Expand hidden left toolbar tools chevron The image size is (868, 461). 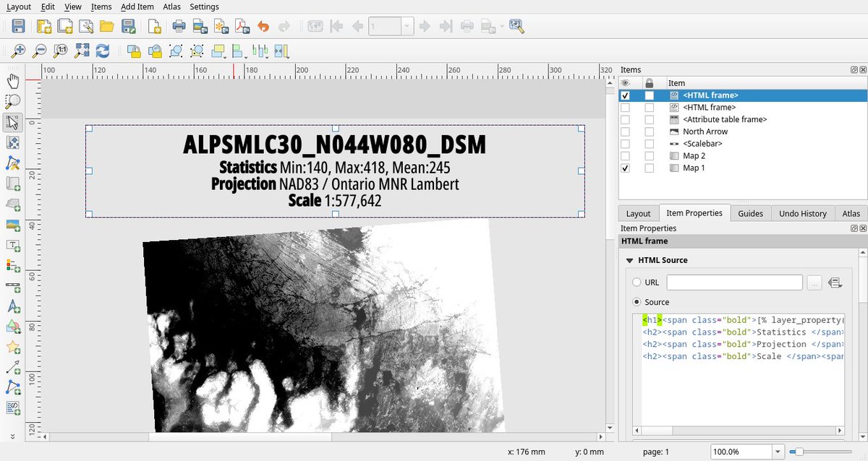click(12, 436)
